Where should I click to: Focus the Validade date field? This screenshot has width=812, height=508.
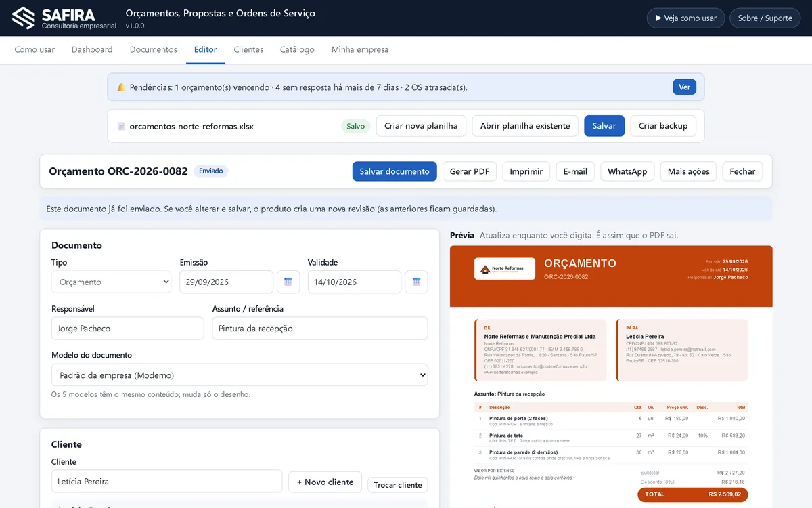coord(355,282)
